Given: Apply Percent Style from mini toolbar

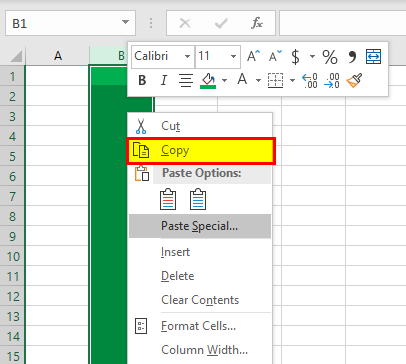Looking at the screenshot, I should click(330, 57).
